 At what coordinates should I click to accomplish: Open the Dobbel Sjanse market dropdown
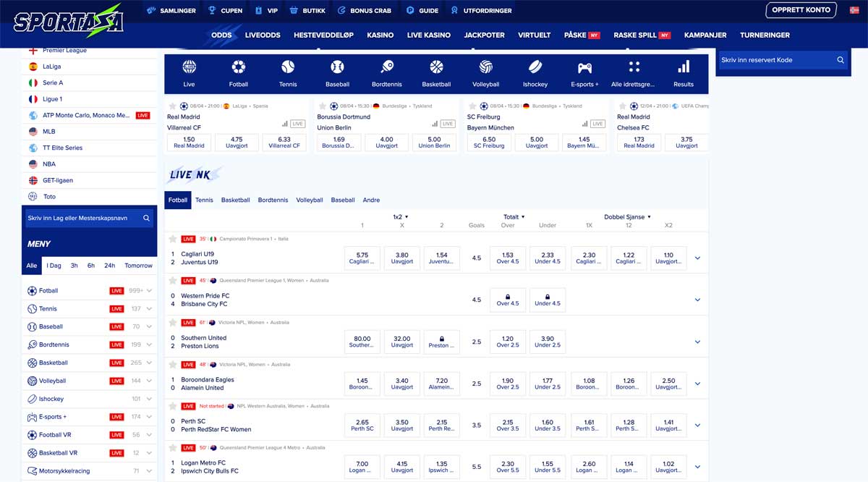coord(628,216)
